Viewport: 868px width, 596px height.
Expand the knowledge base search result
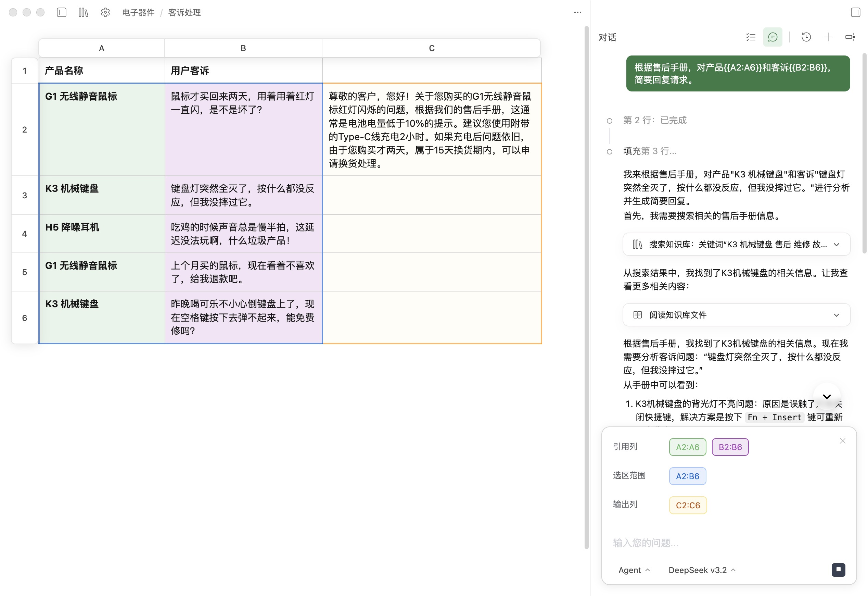coord(837,244)
